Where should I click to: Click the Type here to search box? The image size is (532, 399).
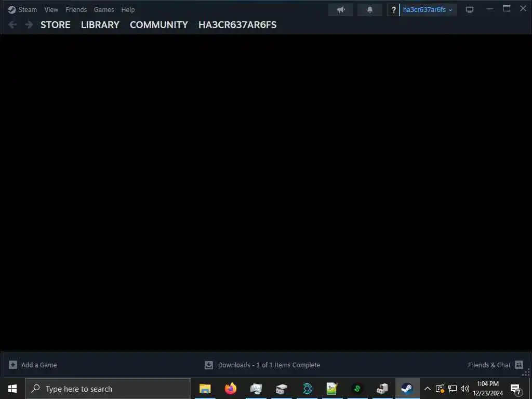[108, 389]
